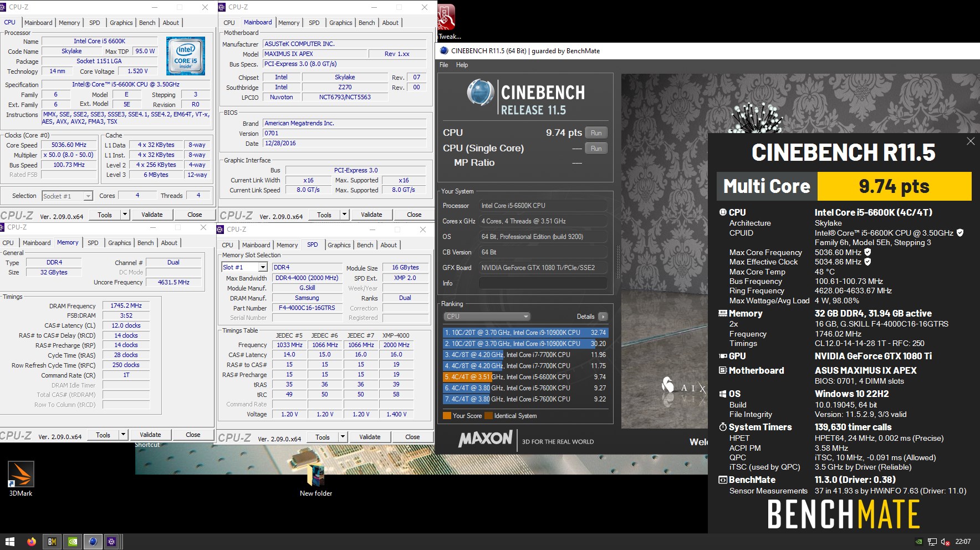Click shield beside Max Core Frequency

coord(867,252)
